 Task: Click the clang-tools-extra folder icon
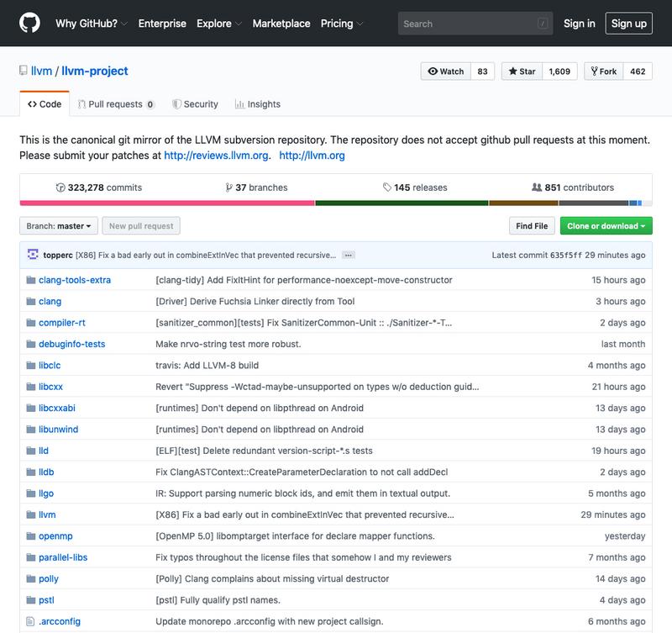coord(31,280)
